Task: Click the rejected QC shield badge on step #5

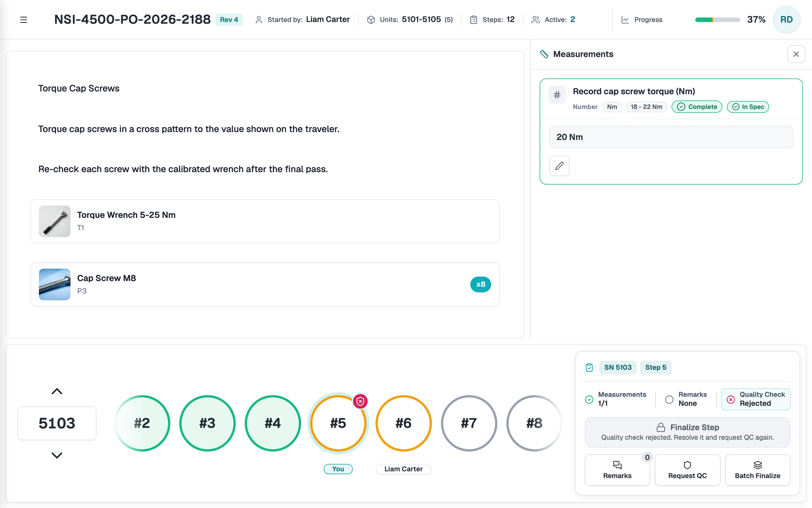Action: coord(360,401)
